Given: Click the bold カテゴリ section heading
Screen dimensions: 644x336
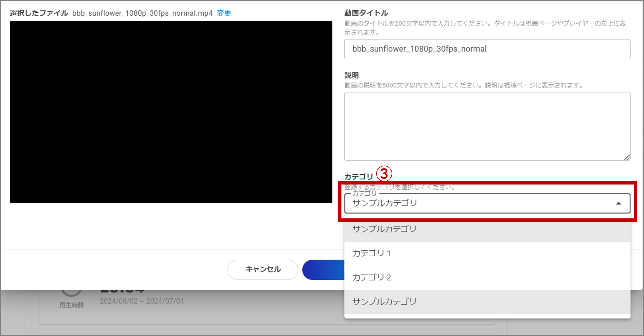Looking at the screenshot, I should click(358, 177).
